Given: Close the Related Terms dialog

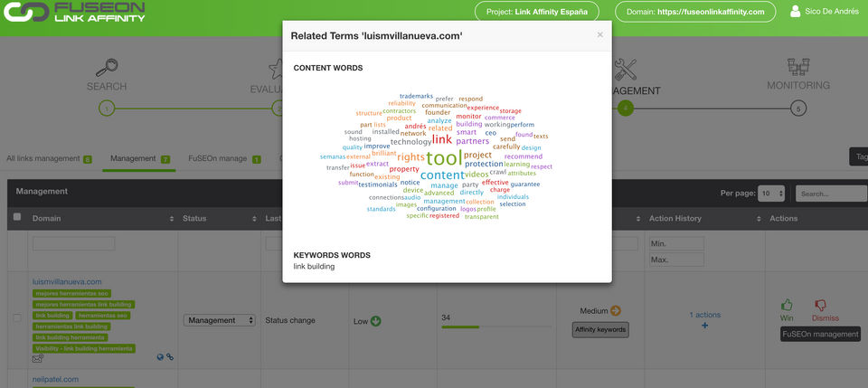Looking at the screenshot, I should click(600, 34).
